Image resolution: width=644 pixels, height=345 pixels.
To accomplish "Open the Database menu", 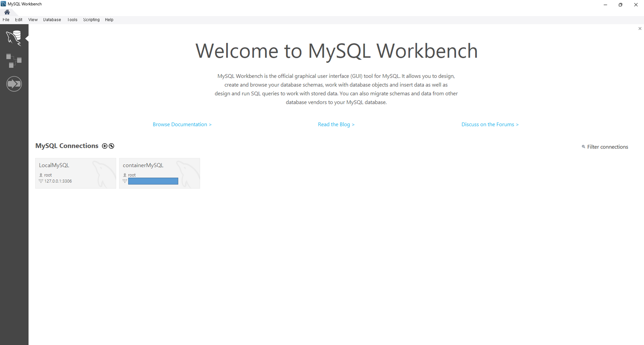I will point(52,20).
